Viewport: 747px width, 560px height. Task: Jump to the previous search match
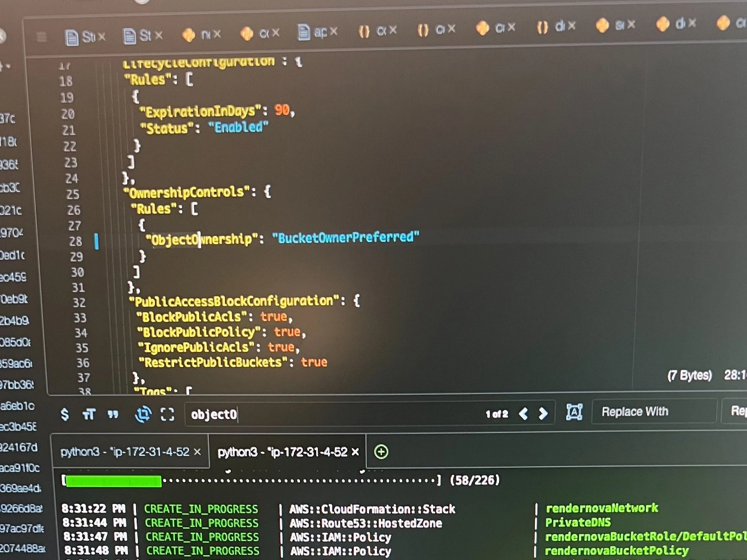[523, 413]
